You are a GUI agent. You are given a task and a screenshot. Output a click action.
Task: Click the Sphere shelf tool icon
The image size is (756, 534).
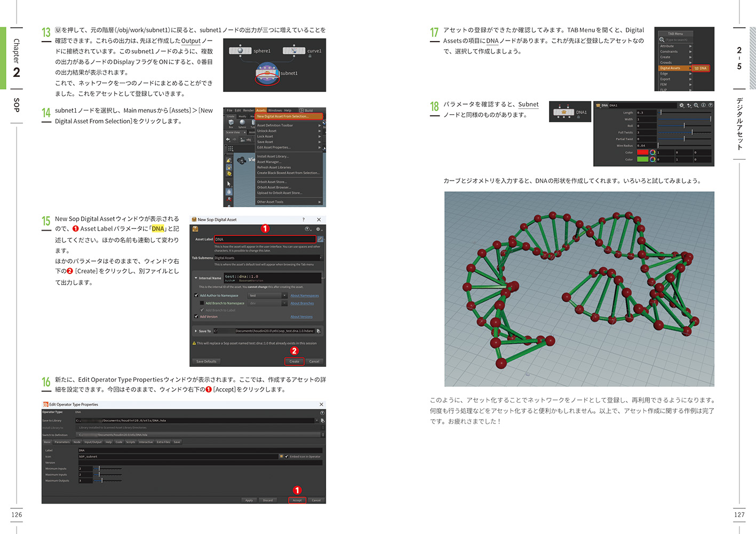pyautogui.click(x=242, y=122)
